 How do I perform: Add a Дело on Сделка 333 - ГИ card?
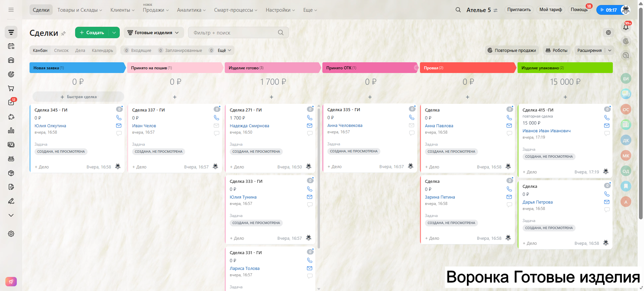[x=237, y=238]
